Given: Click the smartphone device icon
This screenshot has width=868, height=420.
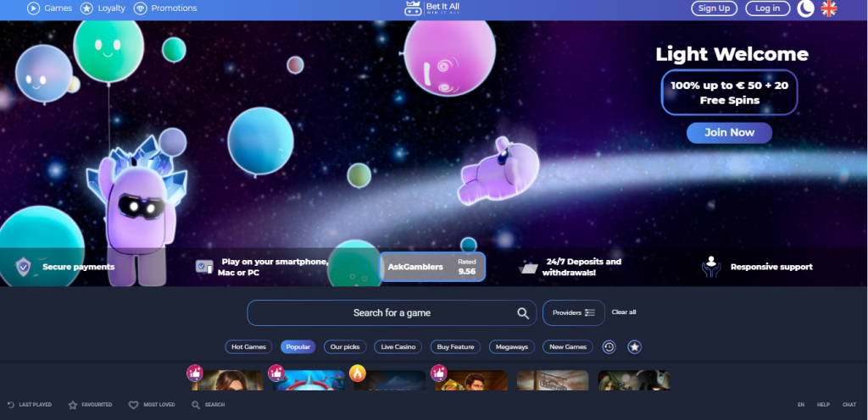Looking at the screenshot, I should pyautogui.click(x=204, y=267).
